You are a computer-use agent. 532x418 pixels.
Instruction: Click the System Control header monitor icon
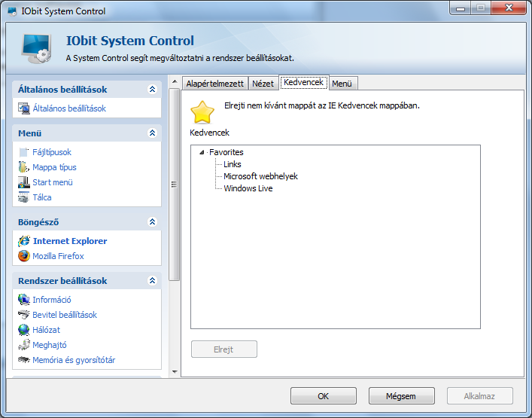[x=37, y=48]
